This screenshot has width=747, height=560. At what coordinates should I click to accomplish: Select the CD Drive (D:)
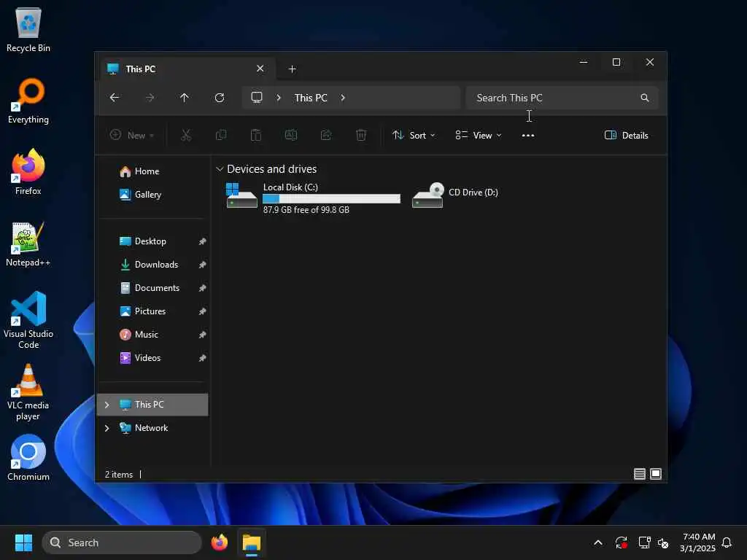[x=455, y=195]
